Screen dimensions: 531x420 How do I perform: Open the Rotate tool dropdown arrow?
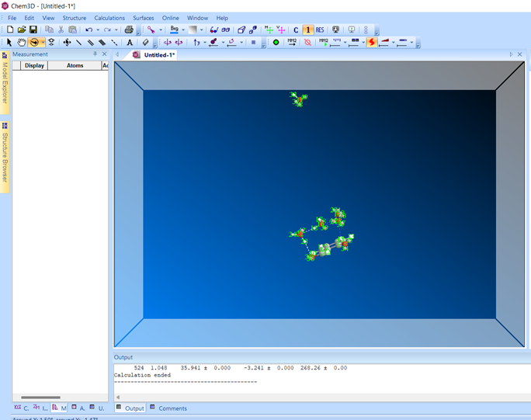(x=43, y=43)
